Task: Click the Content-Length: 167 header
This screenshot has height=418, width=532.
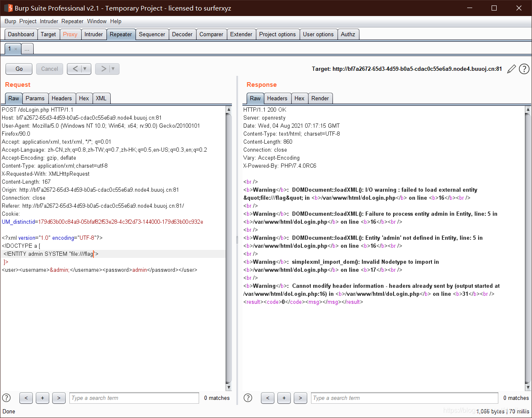Action: tap(26, 182)
